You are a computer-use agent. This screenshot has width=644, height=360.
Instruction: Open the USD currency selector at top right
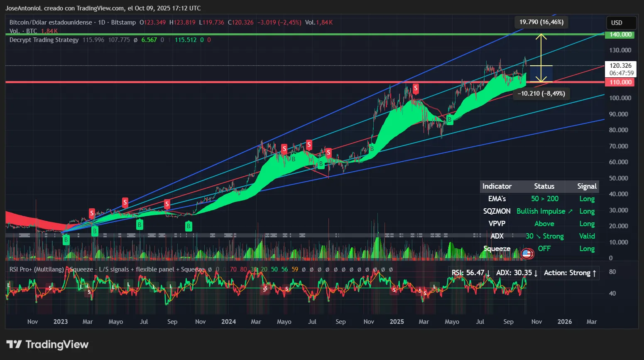[621, 22]
